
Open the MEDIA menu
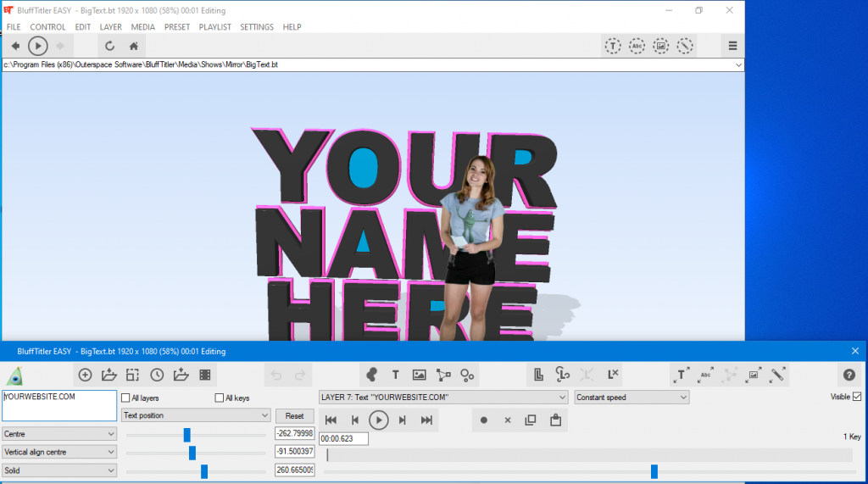[x=142, y=27]
